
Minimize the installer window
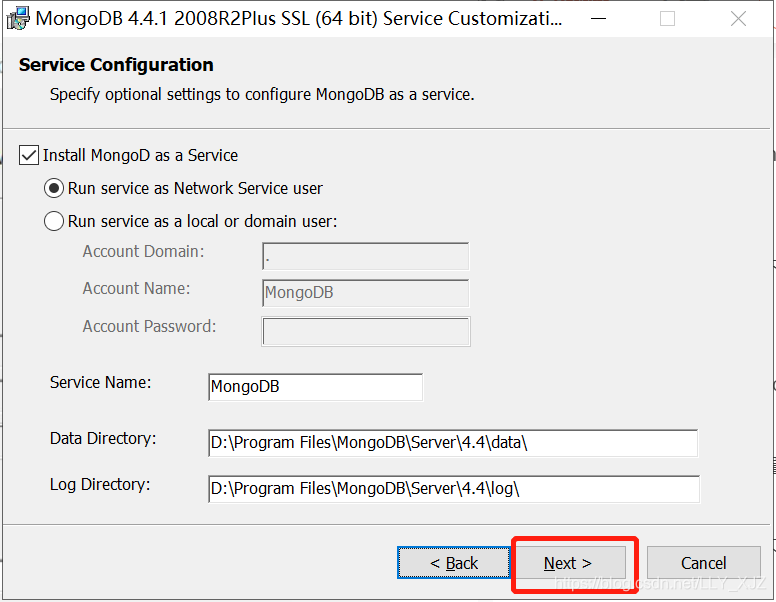click(x=598, y=19)
